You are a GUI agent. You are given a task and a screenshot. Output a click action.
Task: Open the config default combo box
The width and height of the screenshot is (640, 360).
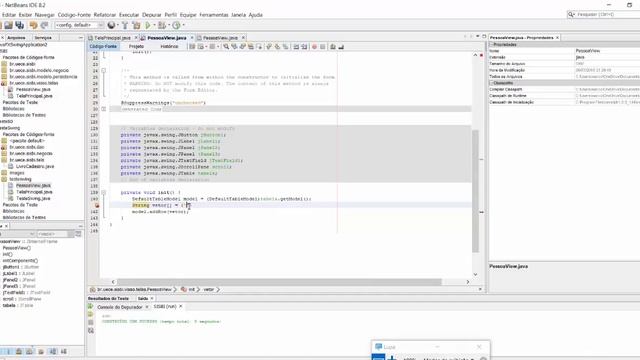[80, 25]
